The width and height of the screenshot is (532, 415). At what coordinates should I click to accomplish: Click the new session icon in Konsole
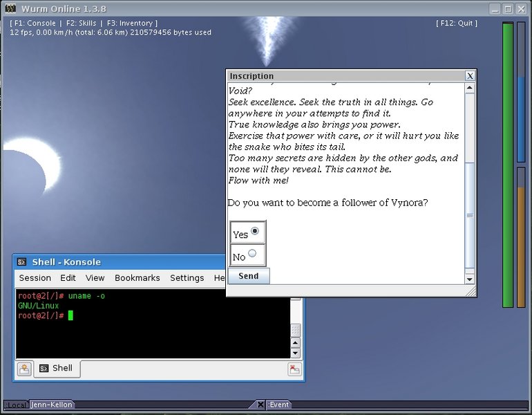(24, 369)
